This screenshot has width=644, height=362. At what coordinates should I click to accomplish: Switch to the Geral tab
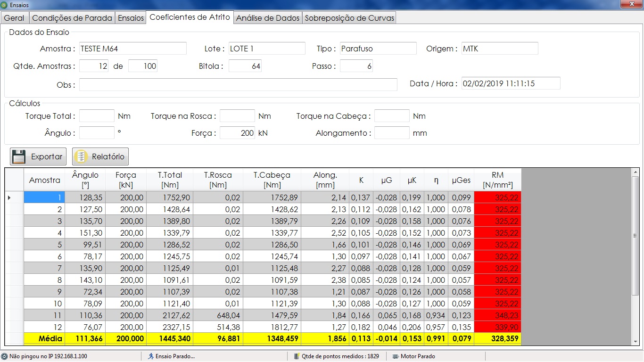14,18
